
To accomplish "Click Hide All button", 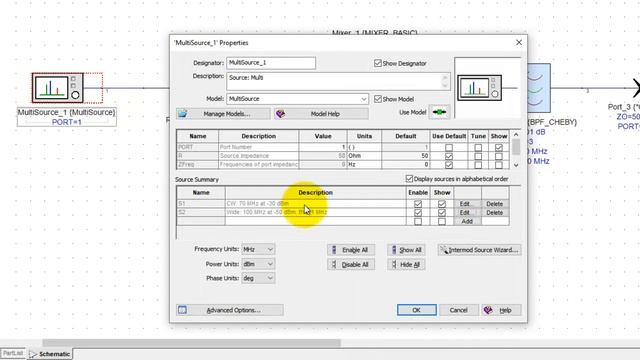I will 407,264.
